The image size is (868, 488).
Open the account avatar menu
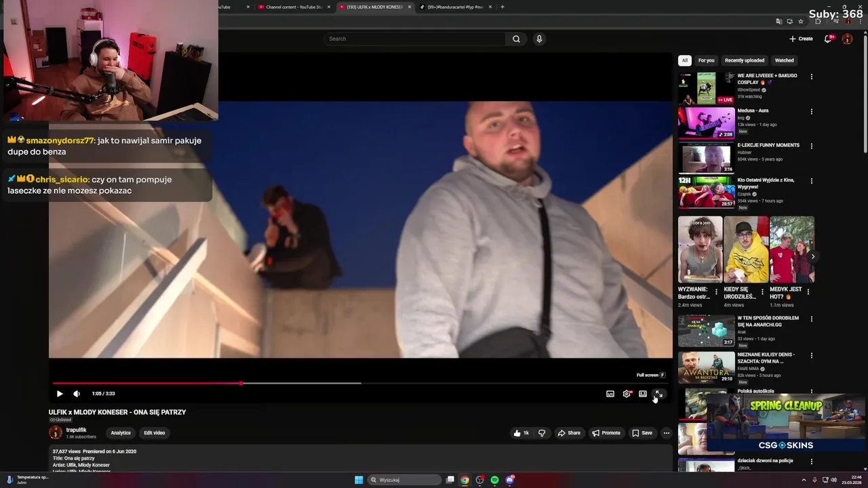(x=847, y=39)
